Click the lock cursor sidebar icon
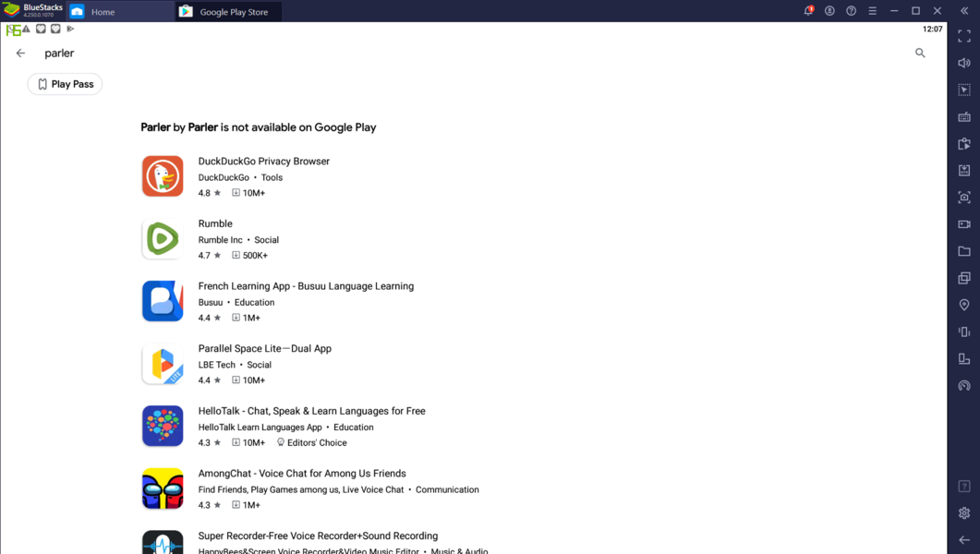This screenshot has width=980, height=554. coord(964,90)
